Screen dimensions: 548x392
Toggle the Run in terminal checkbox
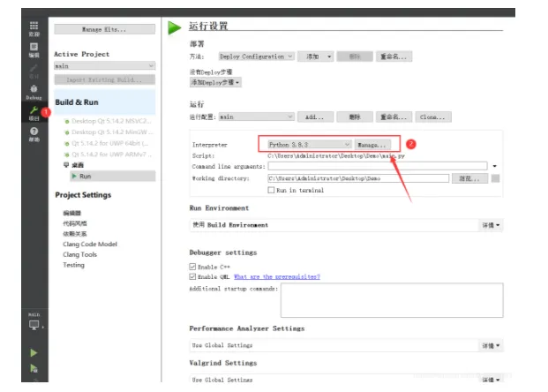click(271, 190)
